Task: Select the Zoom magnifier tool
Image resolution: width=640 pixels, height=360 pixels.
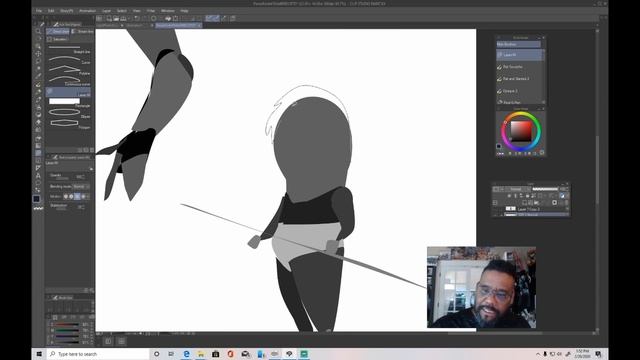Action: point(38,31)
